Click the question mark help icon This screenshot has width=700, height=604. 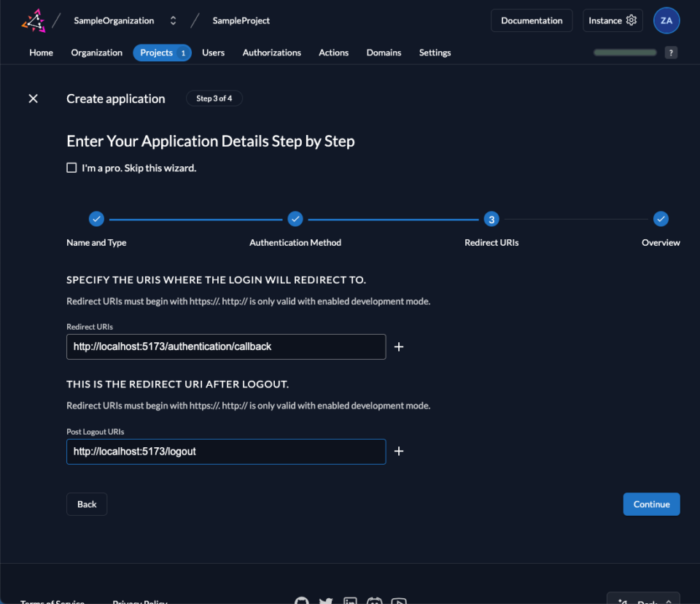coord(671,53)
